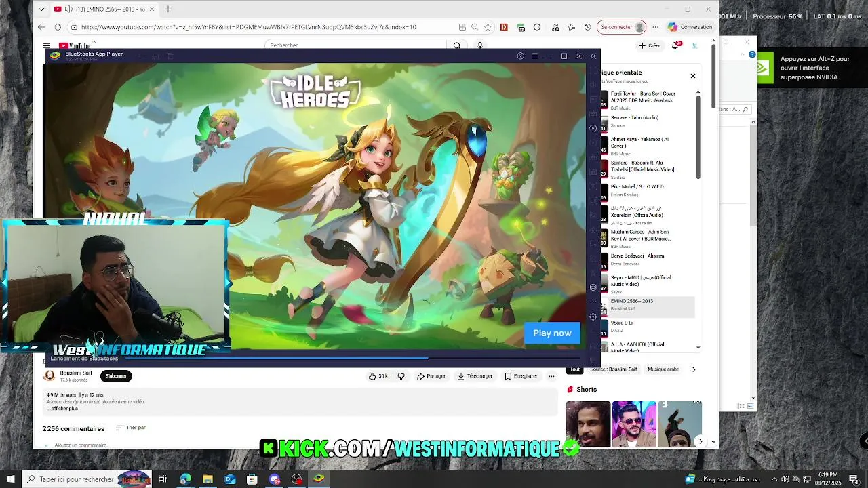Open YouTube notifications bell
868x488 pixels.
675,45
